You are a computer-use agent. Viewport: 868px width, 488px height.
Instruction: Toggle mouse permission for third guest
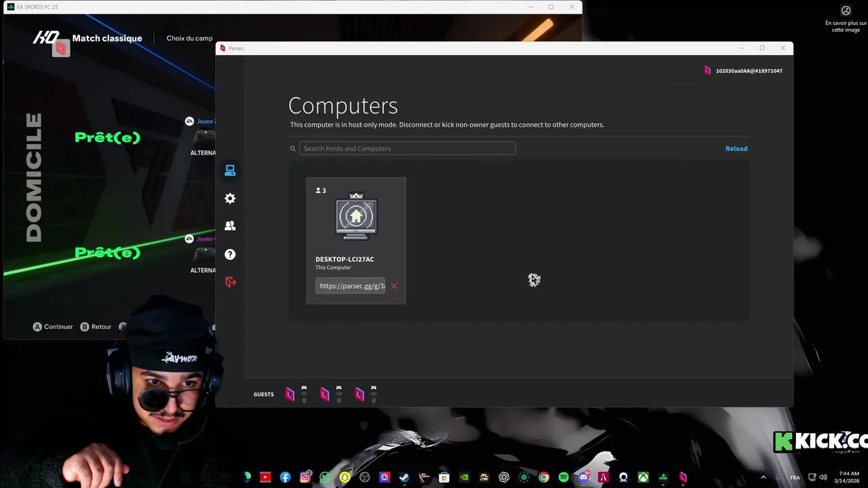pos(374,400)
